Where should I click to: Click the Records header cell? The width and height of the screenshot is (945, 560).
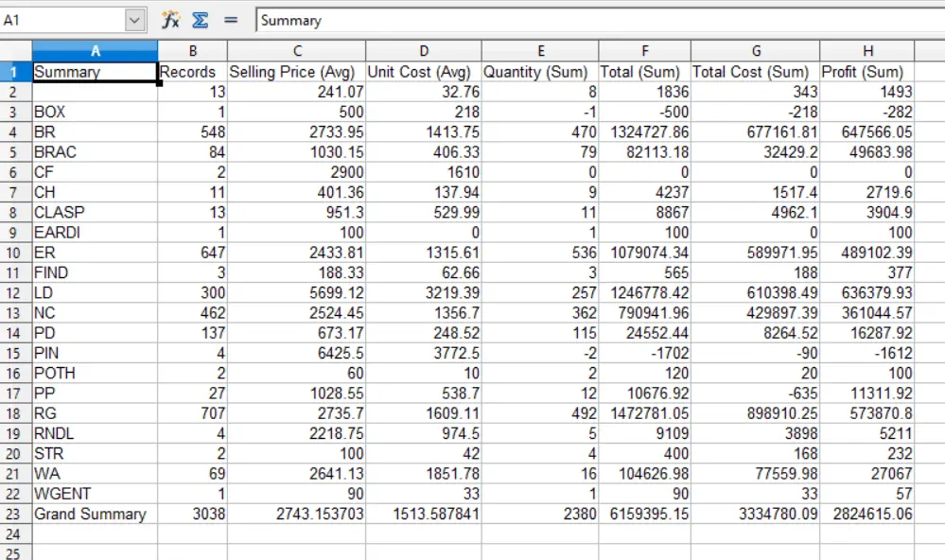[192, 72]
